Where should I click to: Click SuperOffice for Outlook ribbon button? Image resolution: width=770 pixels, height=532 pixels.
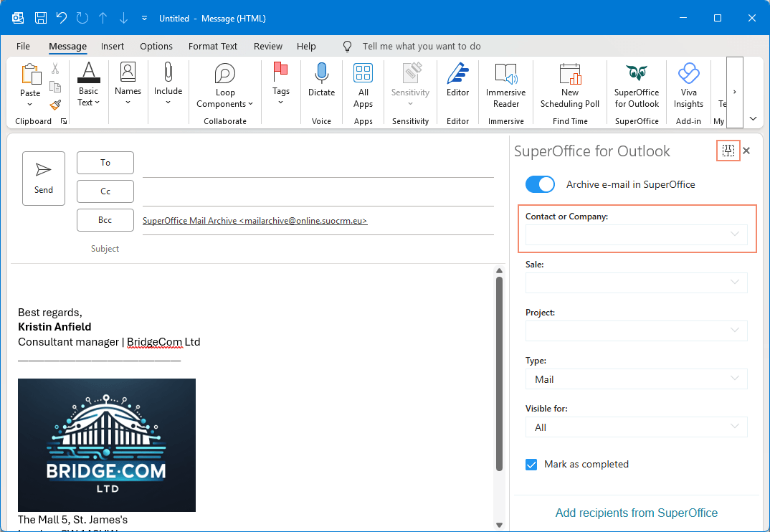tap(637, 86)
